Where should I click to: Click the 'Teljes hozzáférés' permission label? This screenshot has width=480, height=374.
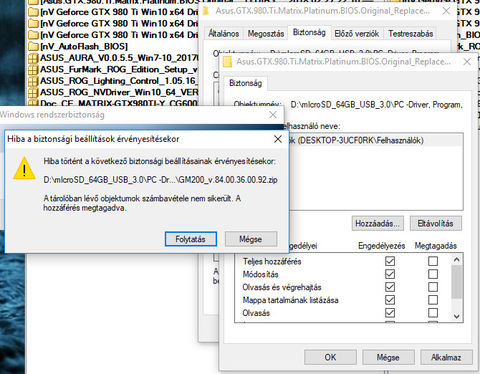coord(272,261)
